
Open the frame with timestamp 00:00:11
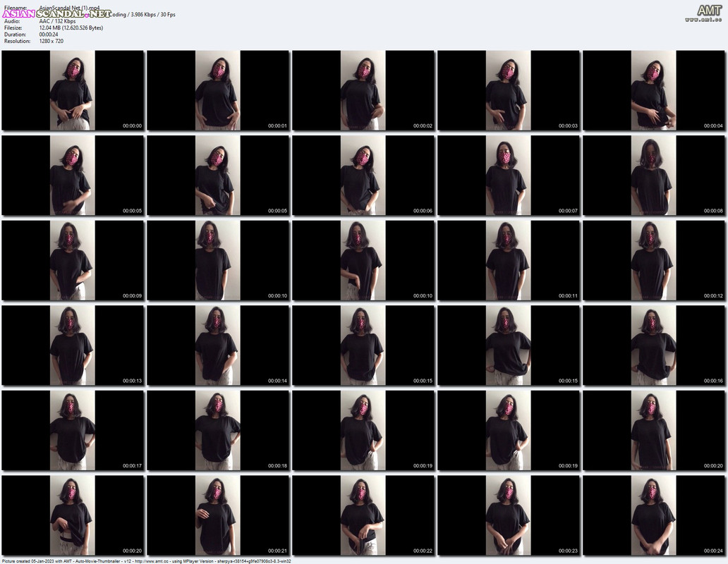click(509, 260)
